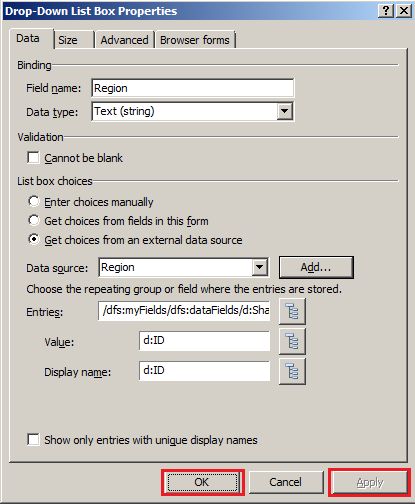Viewport: 415px width, 504px height.
Task: Close the properties dialog with X
Action: coord(404,11)
